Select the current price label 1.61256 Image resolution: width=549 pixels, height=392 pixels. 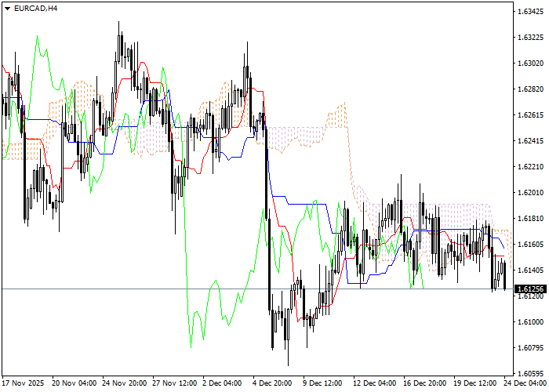point(531,289)
